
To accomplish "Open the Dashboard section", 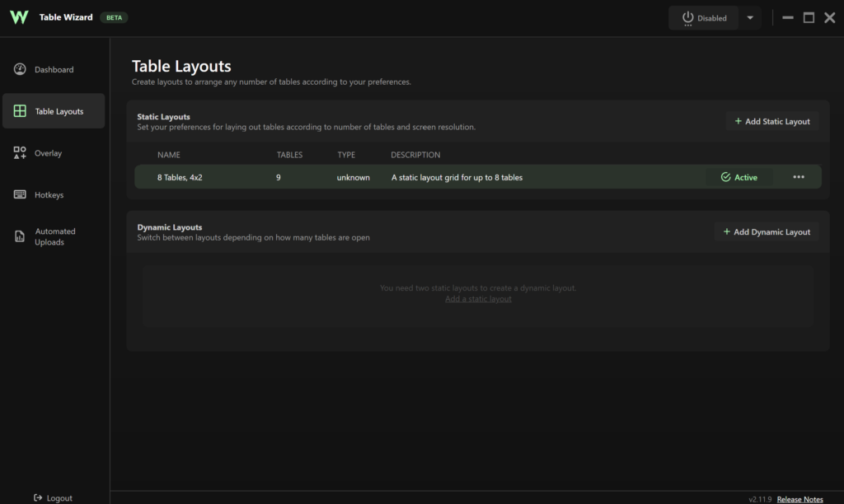I will [x=54, y=69].
